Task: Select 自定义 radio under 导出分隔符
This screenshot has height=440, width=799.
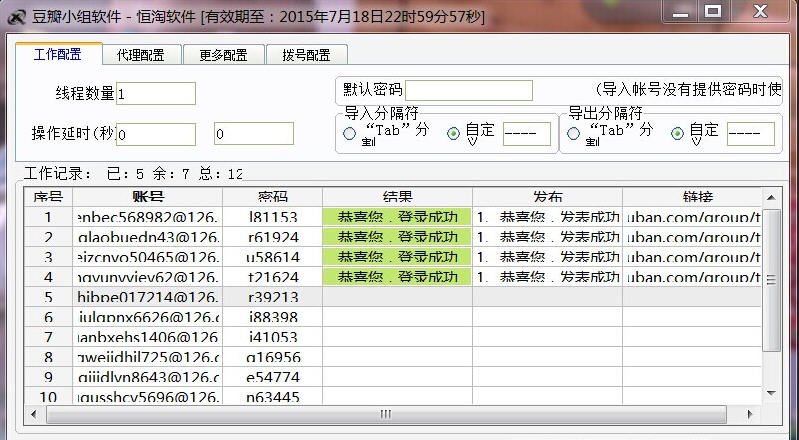Action: coord(677,134)
